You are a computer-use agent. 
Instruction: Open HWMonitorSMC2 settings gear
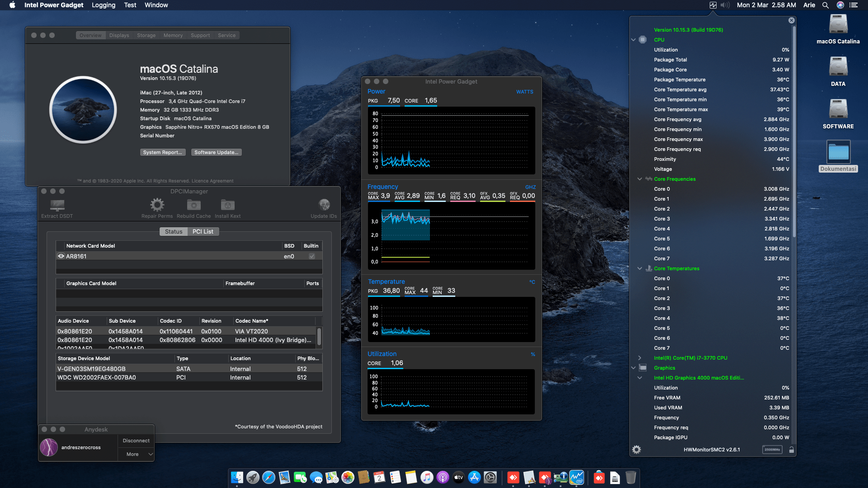pyautogui.click(x=637, y=450)
